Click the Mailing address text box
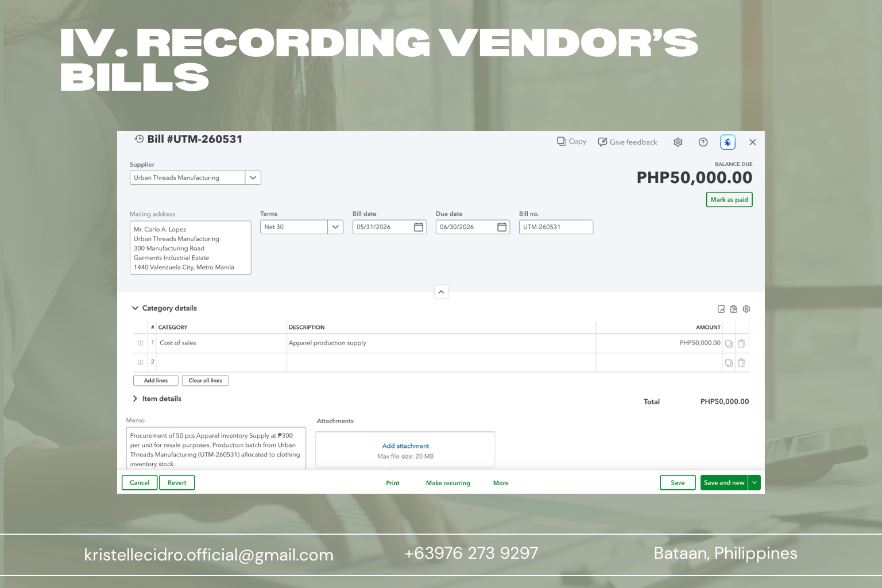Image resolution: width=882 pixels, height=588 pixels. coord(190,247)
